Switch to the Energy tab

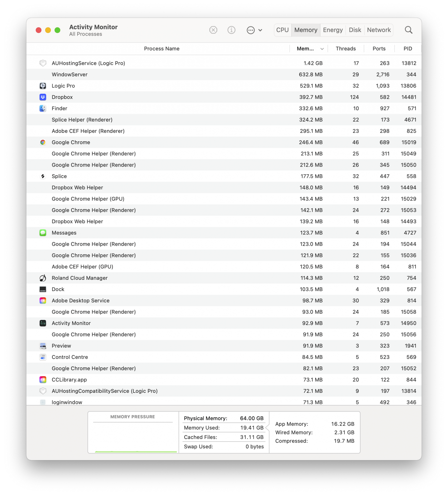coord(333,30)
